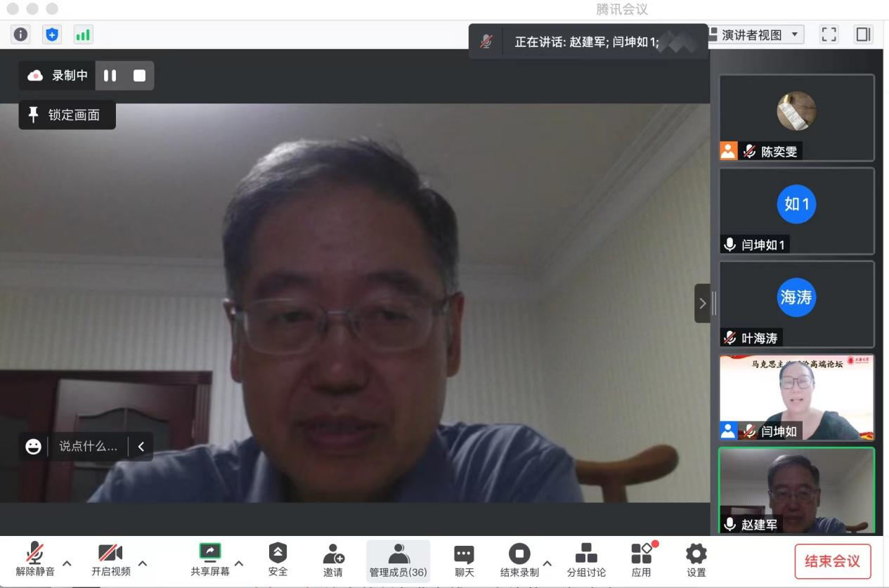Expand audio options arrow beside unmute

point(67,563)
